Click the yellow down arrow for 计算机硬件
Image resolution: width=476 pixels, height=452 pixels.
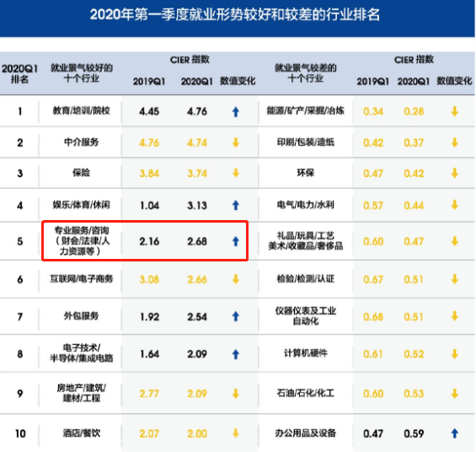pyautogui.click(x=454, y=354)
